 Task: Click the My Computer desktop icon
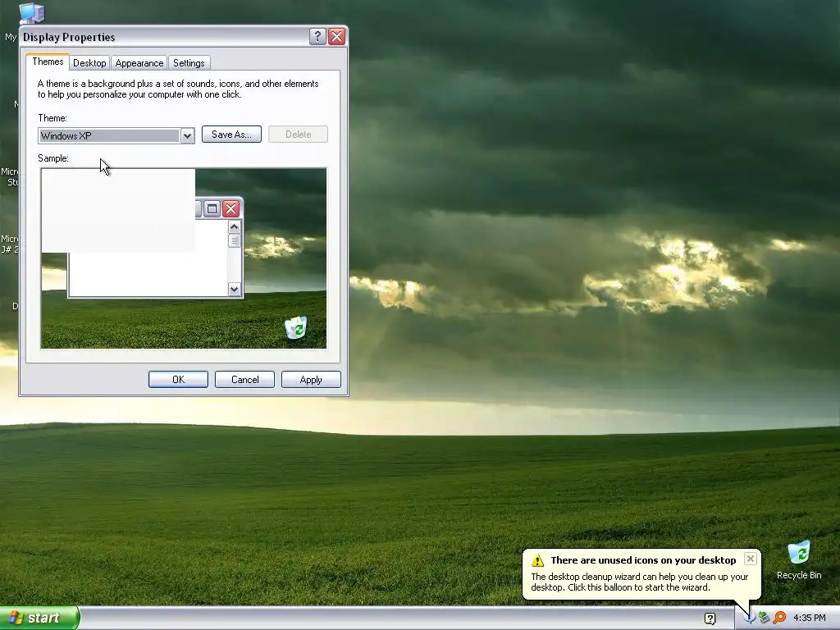(x=31, y=13)
